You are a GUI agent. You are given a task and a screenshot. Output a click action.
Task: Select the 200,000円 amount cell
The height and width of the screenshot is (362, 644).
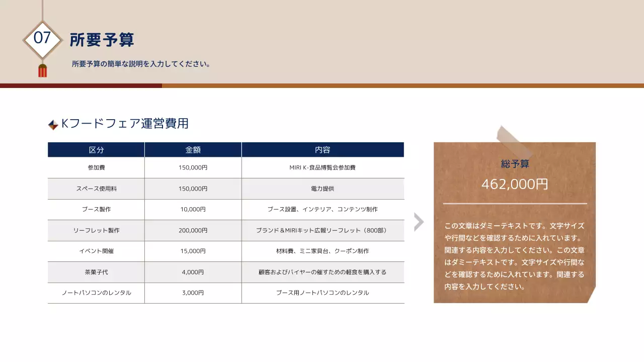pyautogui.click(x=193, y=230)
